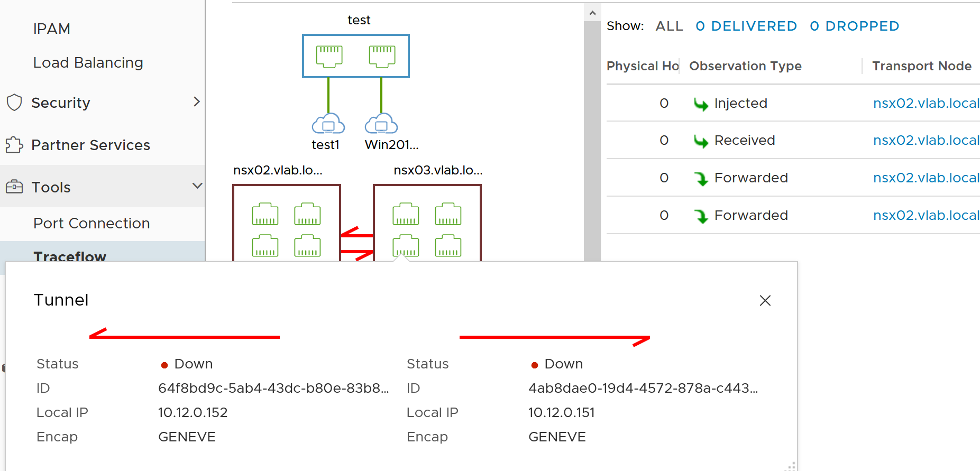Expand the Security section chevron

pyautogui.click(x=197, y=101)
